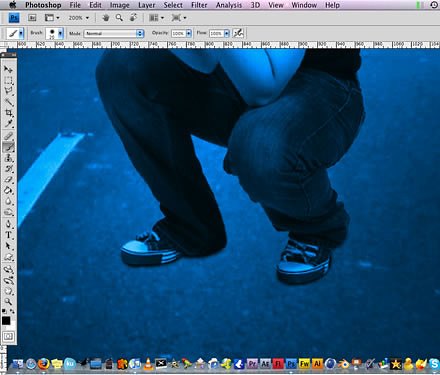Open the Image menu
Screen dimensions: 440x375
click(x=120, y=5)
